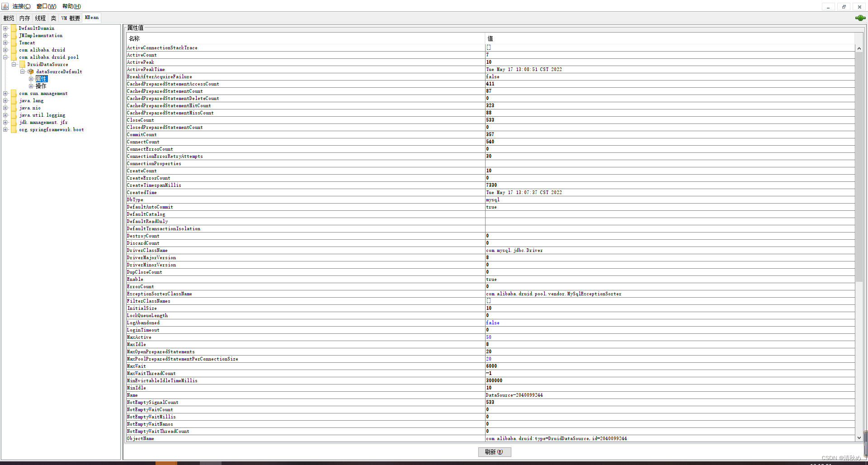Viewport: 868px width, 465px height.
Task: Click the org.springframework.boot folder icon
Action: point(14,129)
